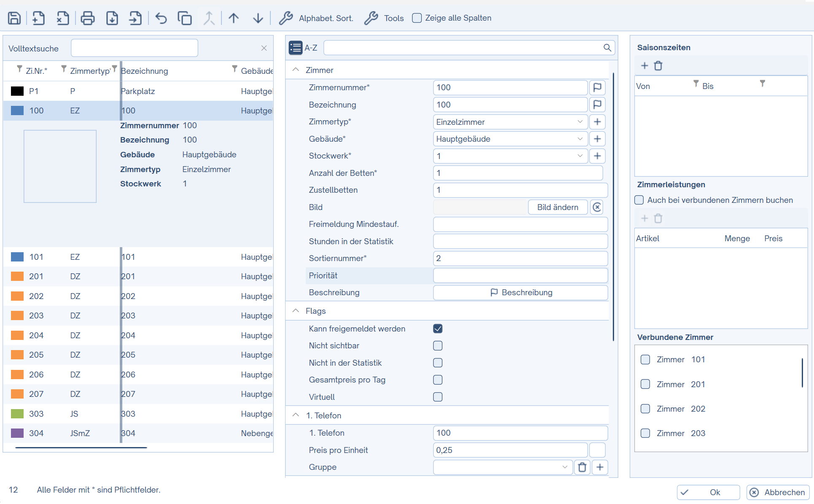This screenshot has width=814, height=504.
Task: Click plus icon in Saisonszeiten panel
Action: coord(644,66)
